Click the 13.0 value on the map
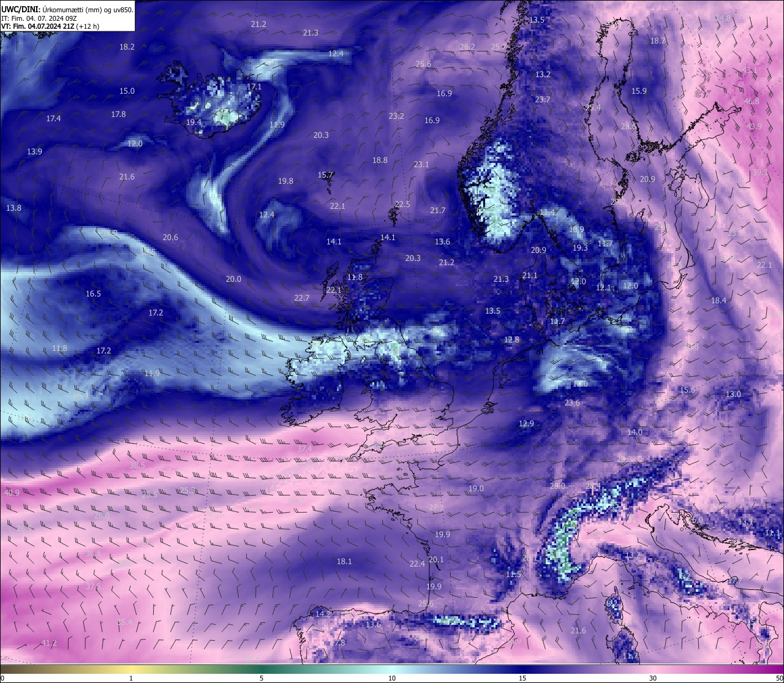The width and height of the screenshot is (784, 683). point(733,394)
